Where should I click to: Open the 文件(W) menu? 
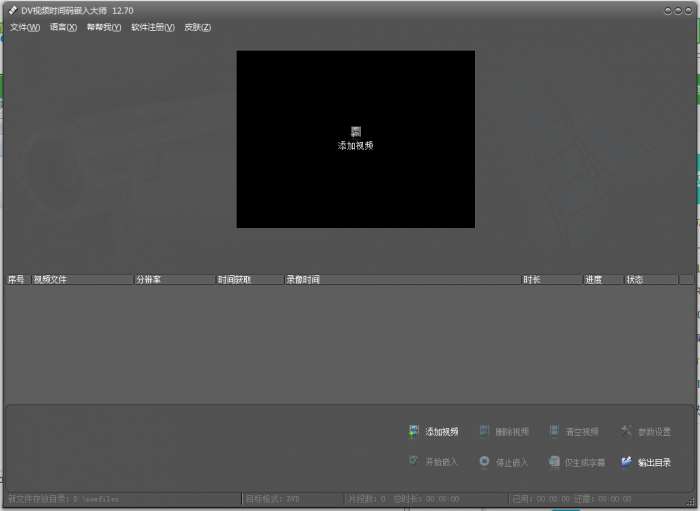[x=25, y=27]
